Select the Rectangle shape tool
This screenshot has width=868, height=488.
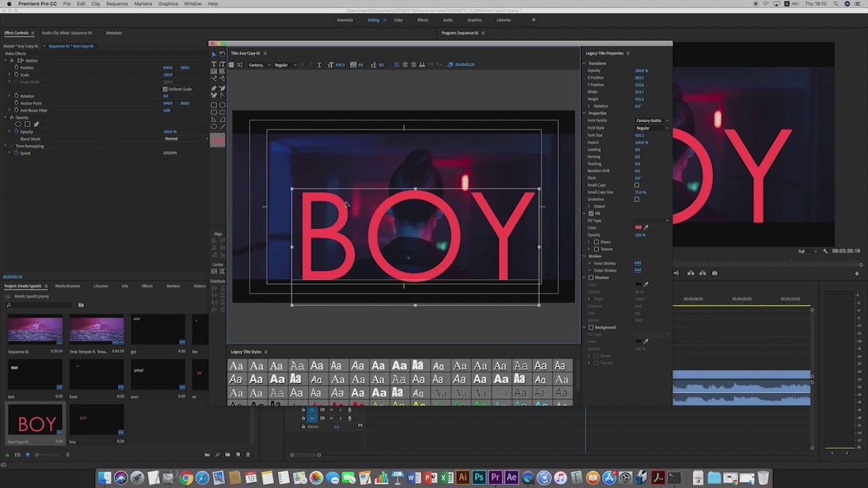(214, 105)
